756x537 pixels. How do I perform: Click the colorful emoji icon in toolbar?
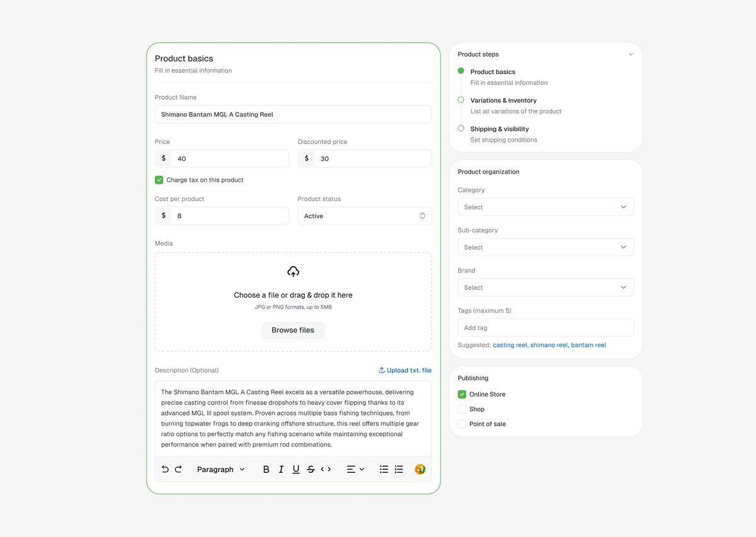point(420,469)
